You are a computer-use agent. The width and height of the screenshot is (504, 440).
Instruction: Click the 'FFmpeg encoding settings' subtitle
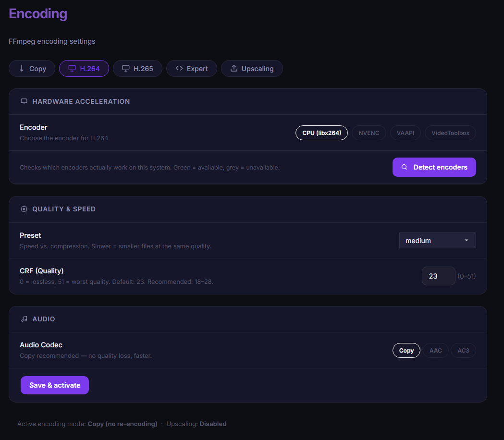[x=52, y=41]
